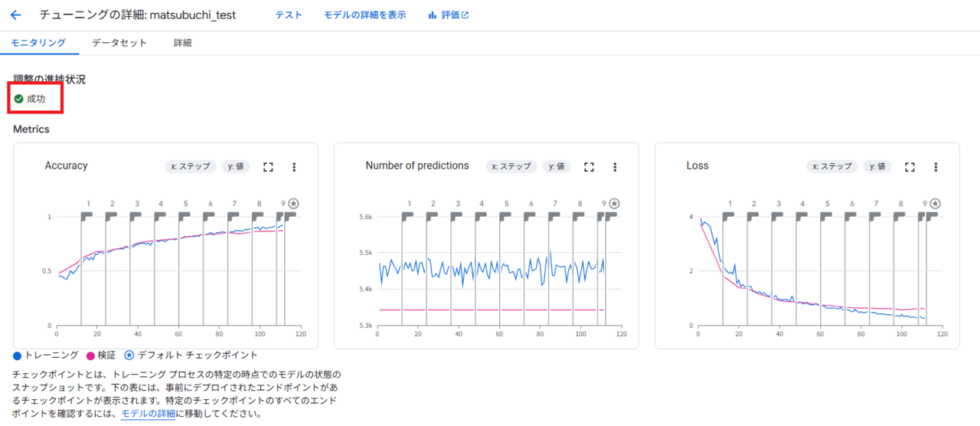
Task: Follow the モデルの詳細 link in description text
Action: (148, 415)
